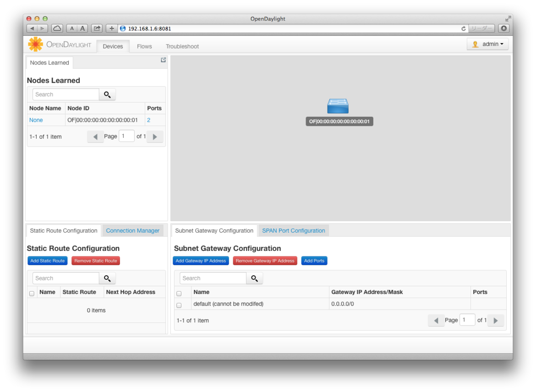Select the switch node in the topology view

[338, 105]
